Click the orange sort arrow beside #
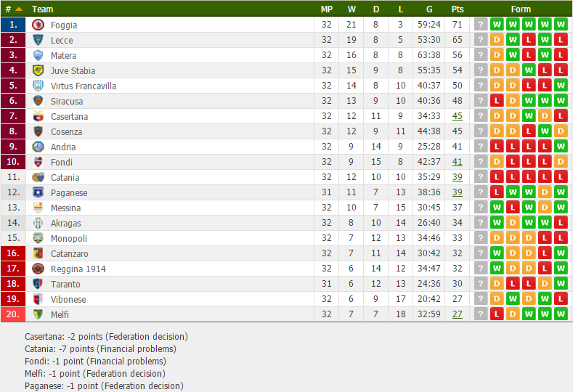Image resolution: width=573 pixels, height=392 pixels. (19, 9)
